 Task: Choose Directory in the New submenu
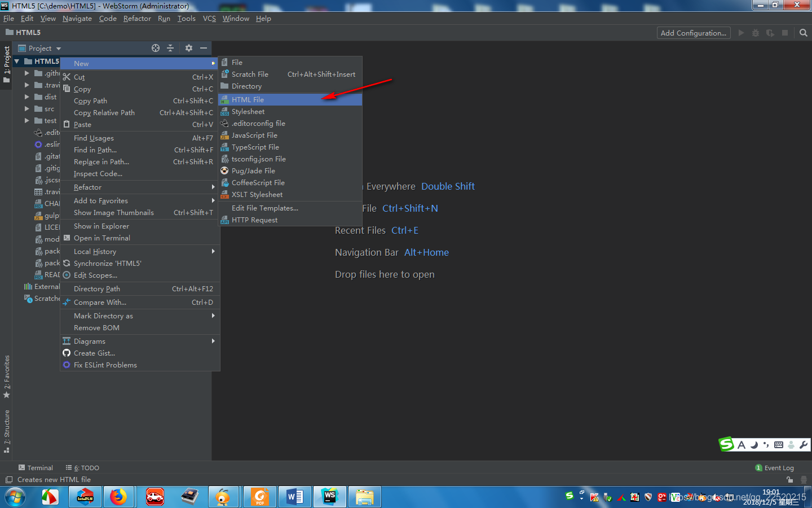coord(290,86)
